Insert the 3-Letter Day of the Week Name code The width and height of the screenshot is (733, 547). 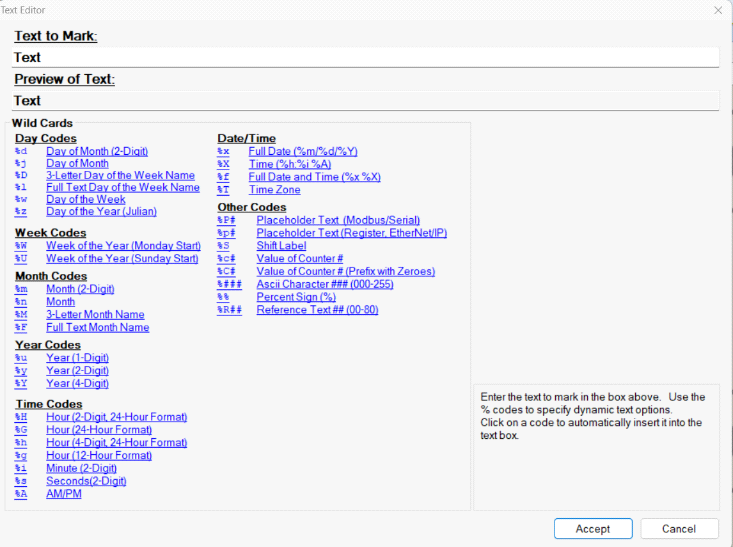point(120,175)
